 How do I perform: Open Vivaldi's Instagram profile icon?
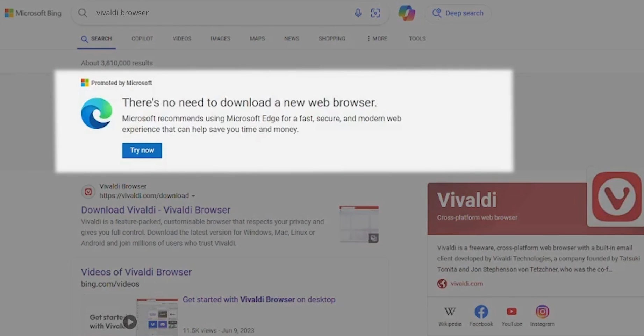tap(542, 312)
